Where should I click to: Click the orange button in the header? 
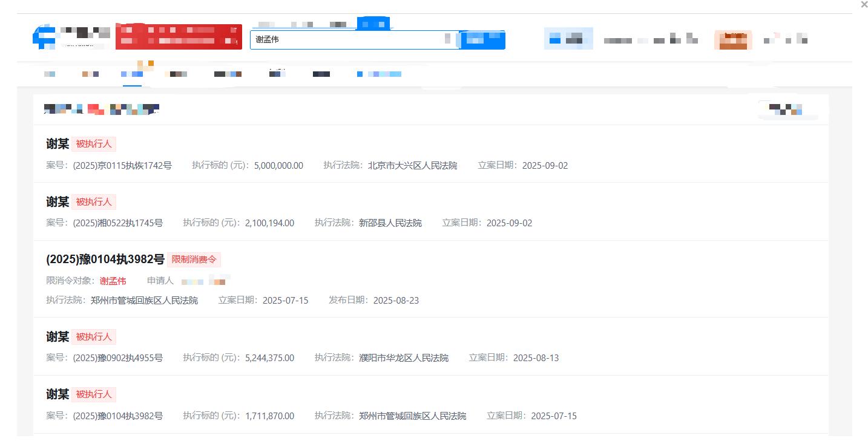pyautogui.click(x=733, y=40)
